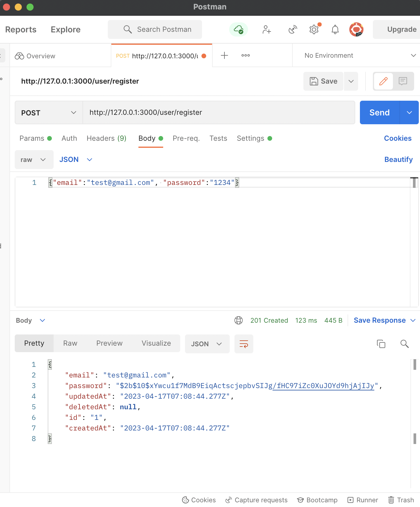Switch to the Pre-req. tab
The height and width of the screenshot is (507, 420).
[186, 138]
